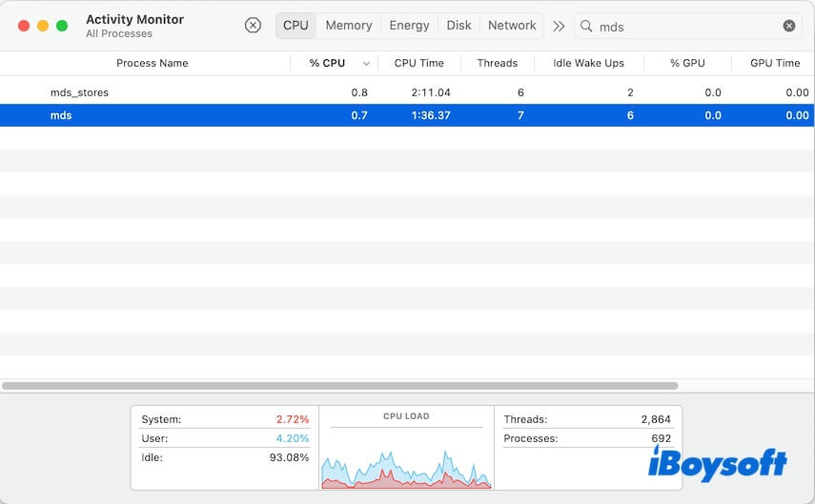This screenshot has height=504, width=815.
Task: Select the Network tab
Action: (512, 26)
